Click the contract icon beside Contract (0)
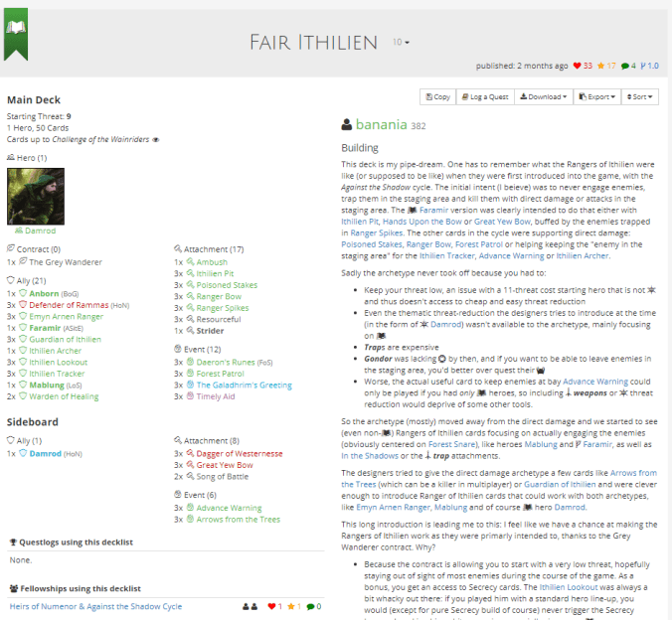672x620 pixels. coord(11,248)
